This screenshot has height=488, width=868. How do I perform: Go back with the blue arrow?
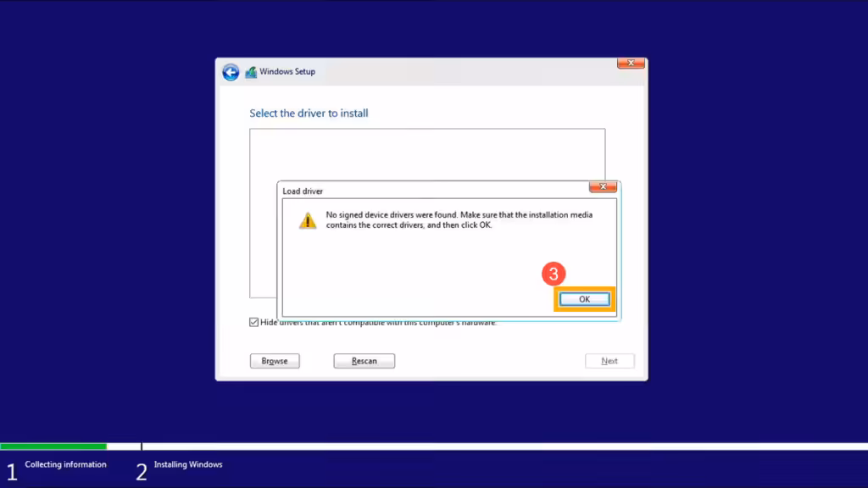[231, 72]
